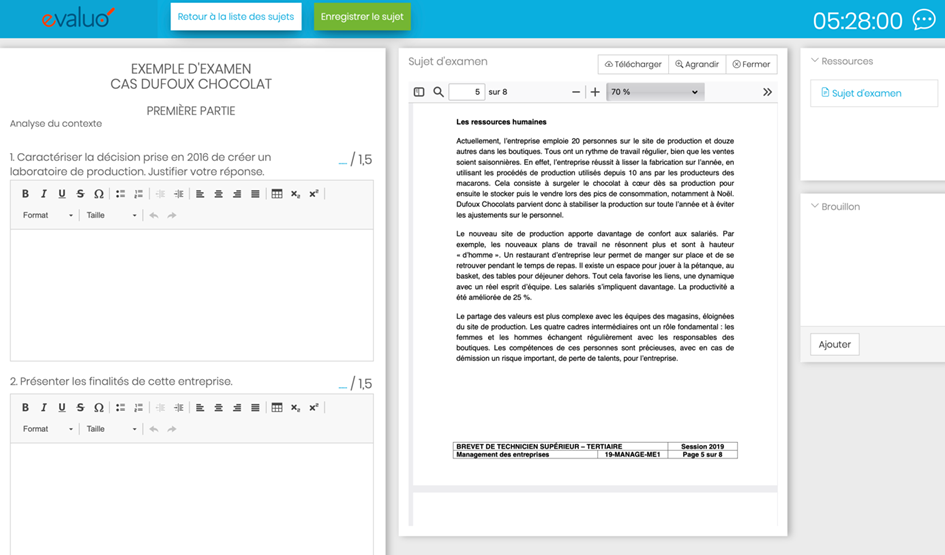This screenshot has width=945, height=555.
Task: Toggle italic in question 2 editor
Action: pos(43,408)
